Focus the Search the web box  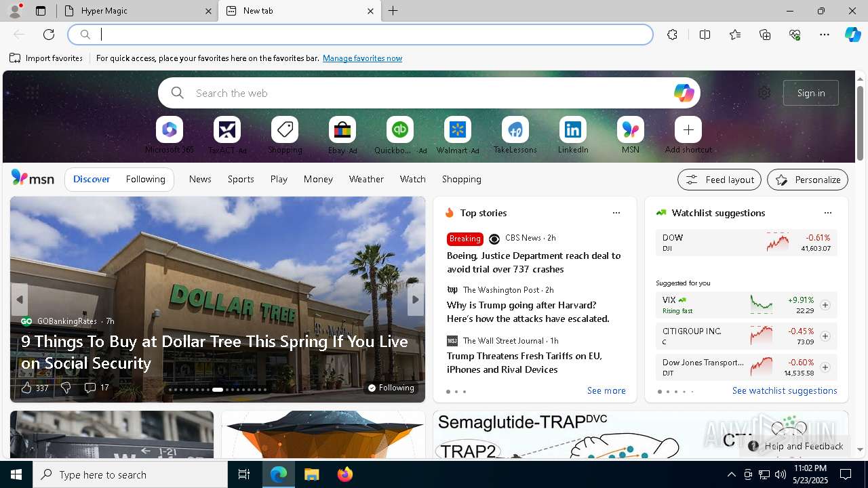click(429, 93)
